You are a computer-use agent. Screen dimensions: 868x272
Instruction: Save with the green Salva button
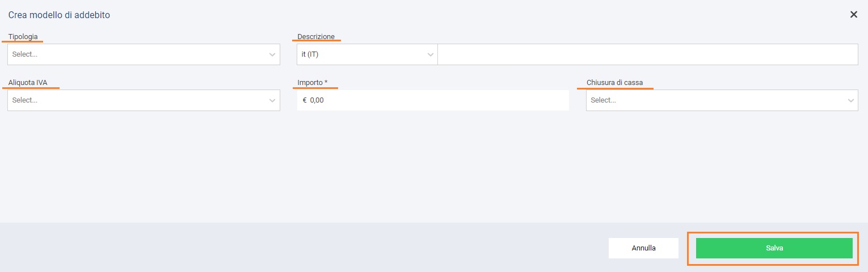pos(774,248)
